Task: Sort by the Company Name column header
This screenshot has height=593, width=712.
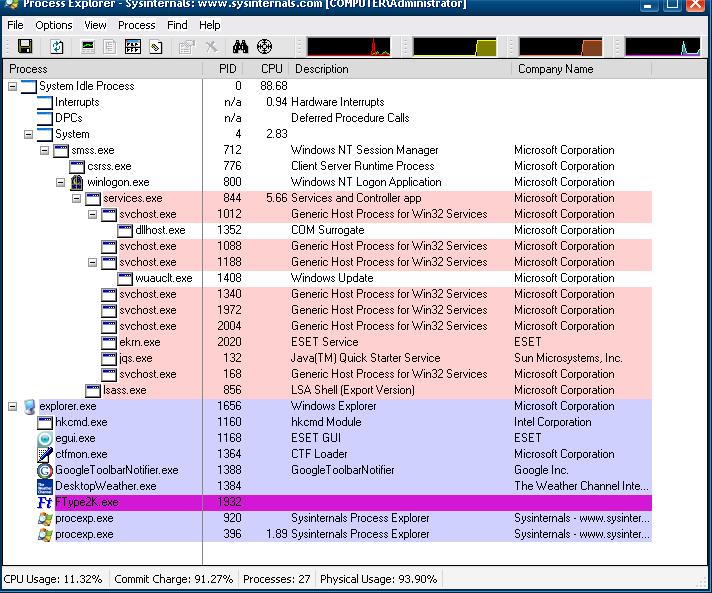Action: pyautogui.click(x=582, y=69)
